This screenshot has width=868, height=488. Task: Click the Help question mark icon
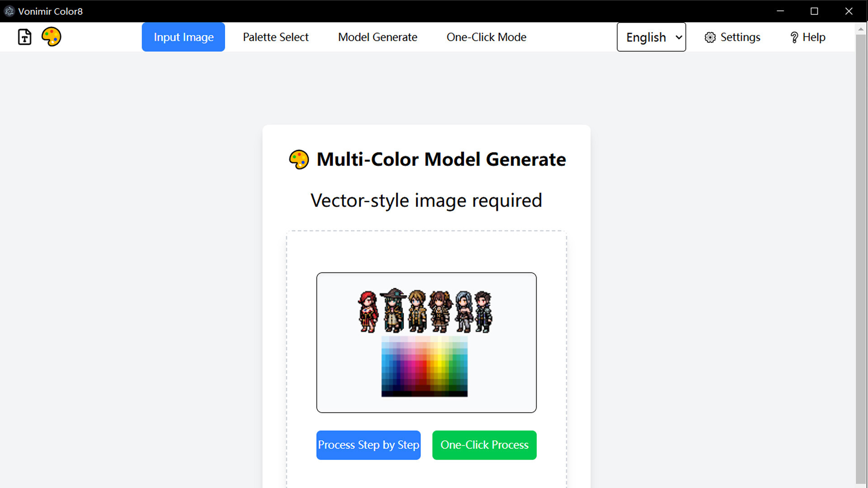point(794,38)
